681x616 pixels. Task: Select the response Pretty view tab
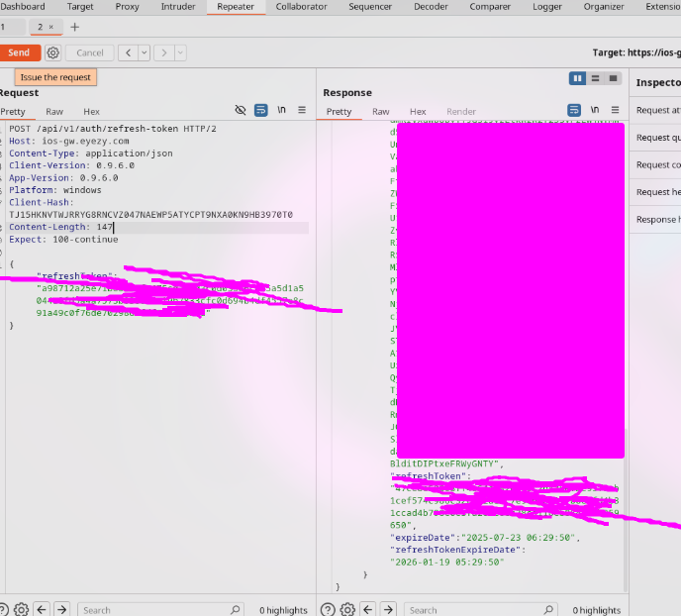pyautogui.click(x=339, y=112)
